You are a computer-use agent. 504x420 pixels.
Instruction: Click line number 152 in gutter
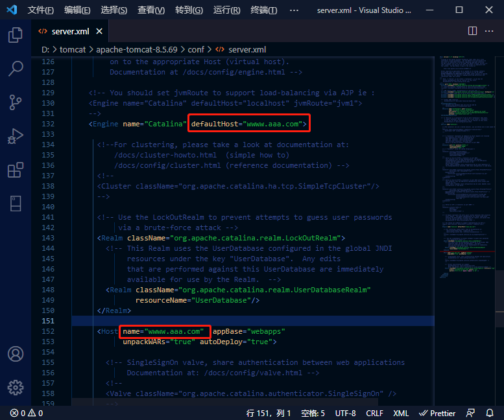48,331
